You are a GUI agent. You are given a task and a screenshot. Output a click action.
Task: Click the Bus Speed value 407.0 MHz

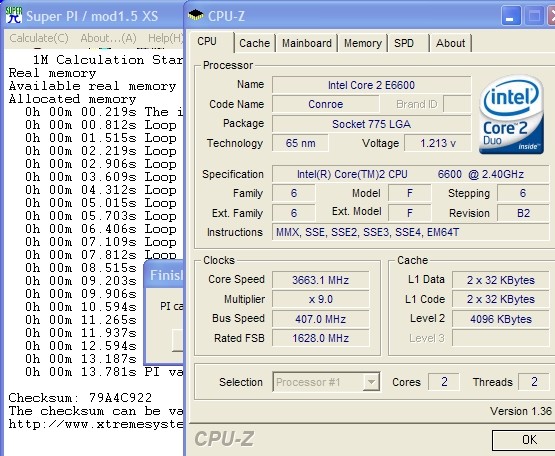click(x=321, y=319)
